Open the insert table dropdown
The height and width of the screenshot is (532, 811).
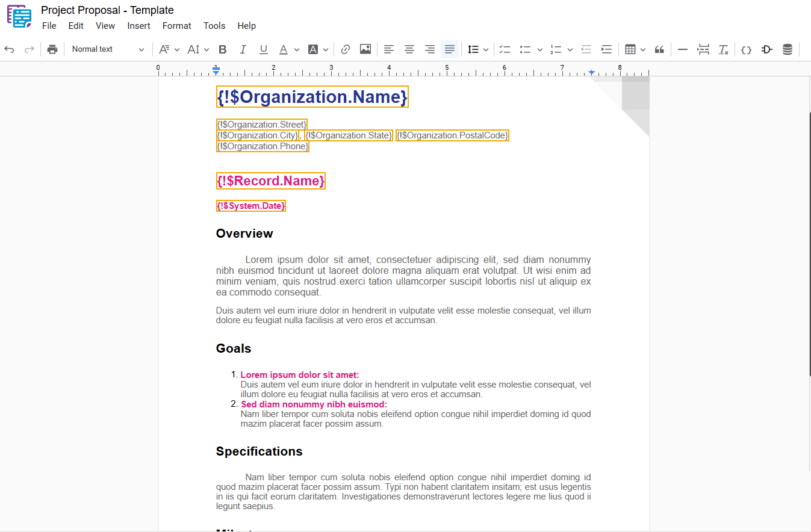(635, 49)
